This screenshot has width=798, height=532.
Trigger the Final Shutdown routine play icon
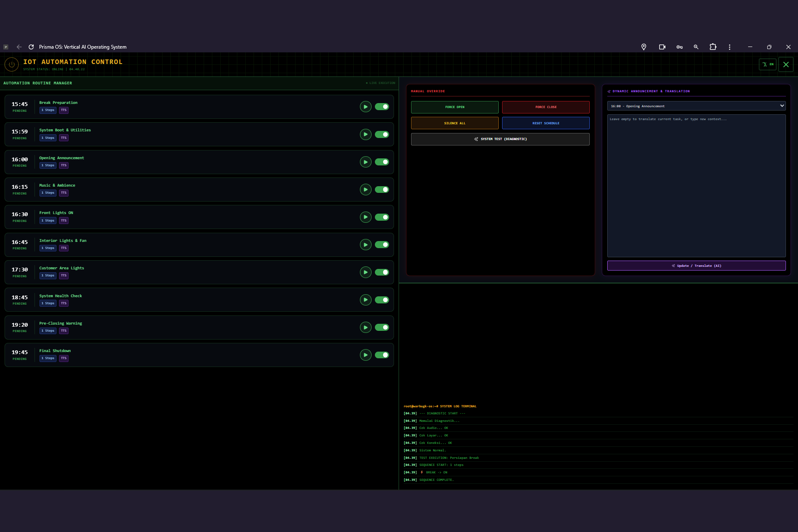click(365, 355)
